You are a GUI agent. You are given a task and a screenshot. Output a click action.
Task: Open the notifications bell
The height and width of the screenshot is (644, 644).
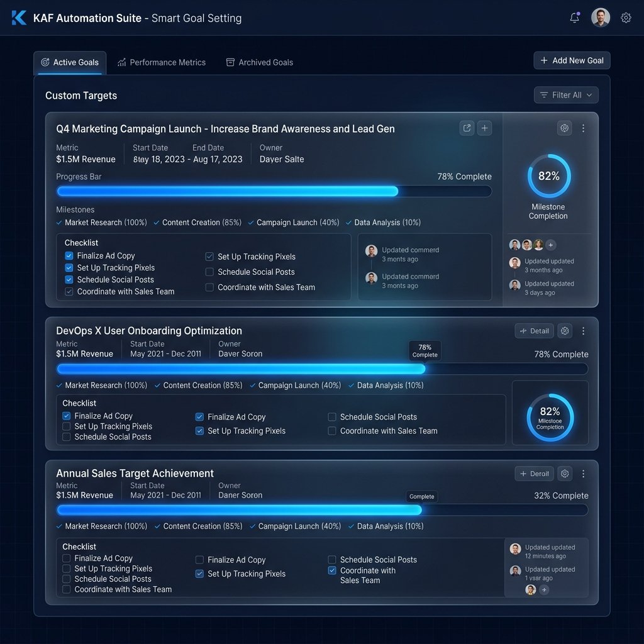coord(575,18)
